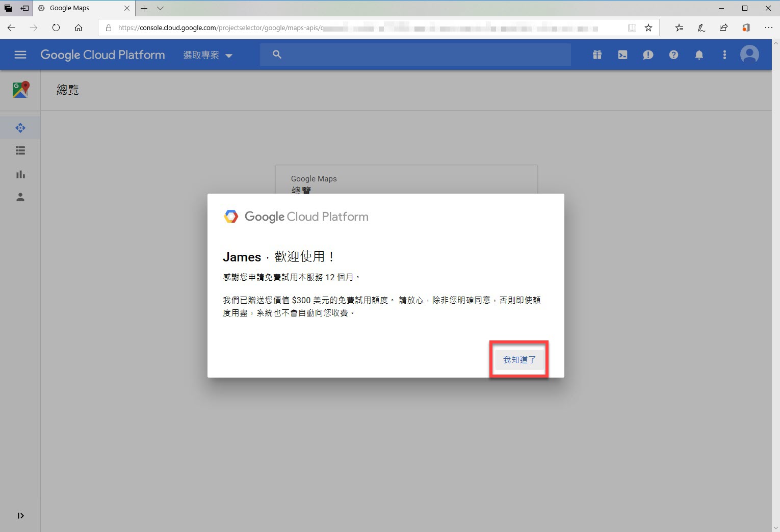Click the browser home icon
The width and height of the screenshot is (780, 532).
click(x=79, y=28)
